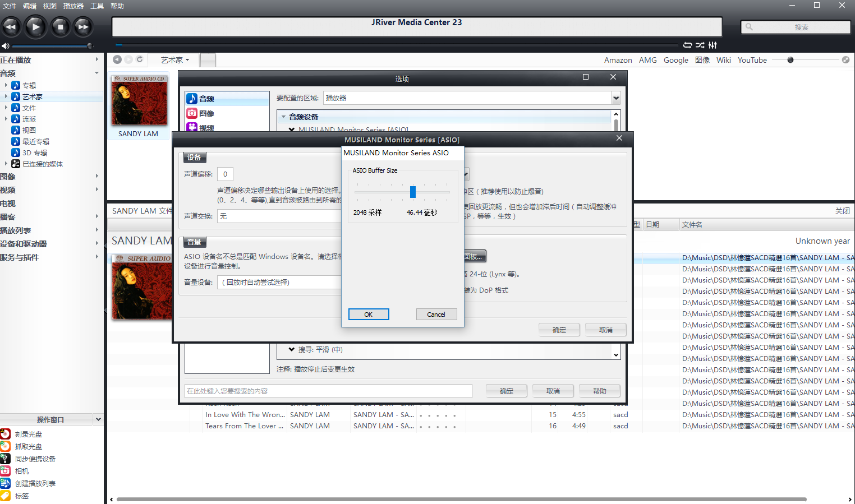Toggle shuffle playback mode

tap(700, 45)
